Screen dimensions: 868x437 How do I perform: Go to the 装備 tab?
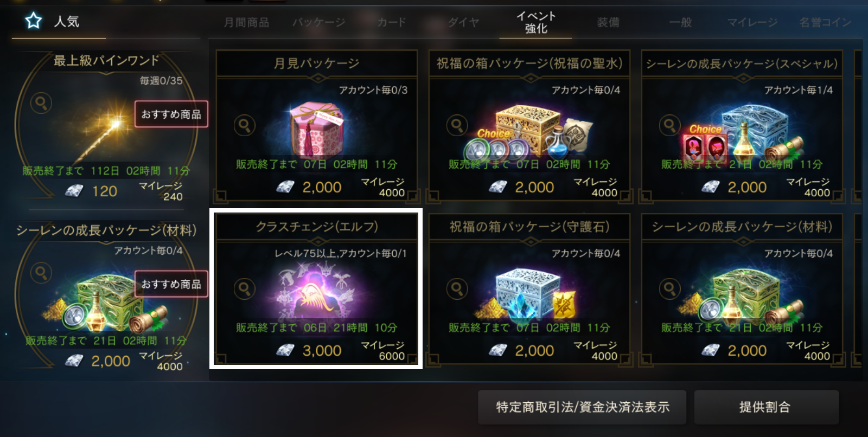click(608, 22)
